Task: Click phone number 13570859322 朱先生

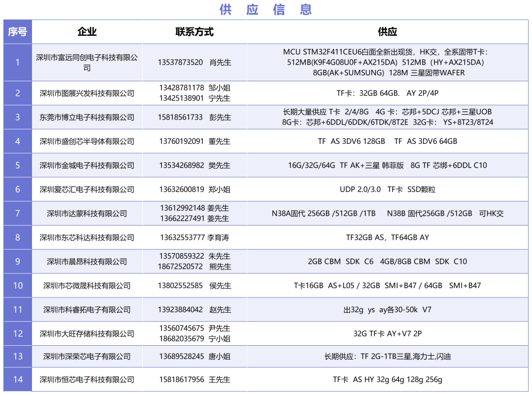Action: [195, 256]
